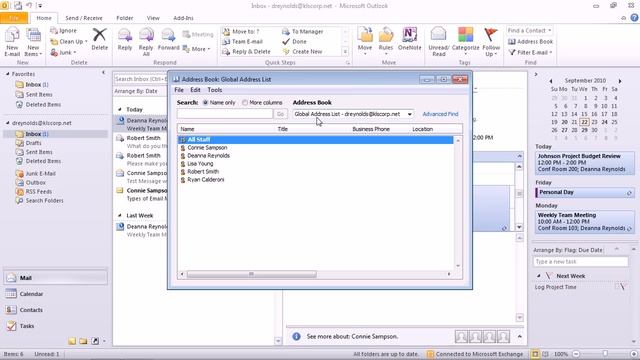
Task: Click the Meeting reply icon
Action: pyautogui.click(x=198, y=35)
